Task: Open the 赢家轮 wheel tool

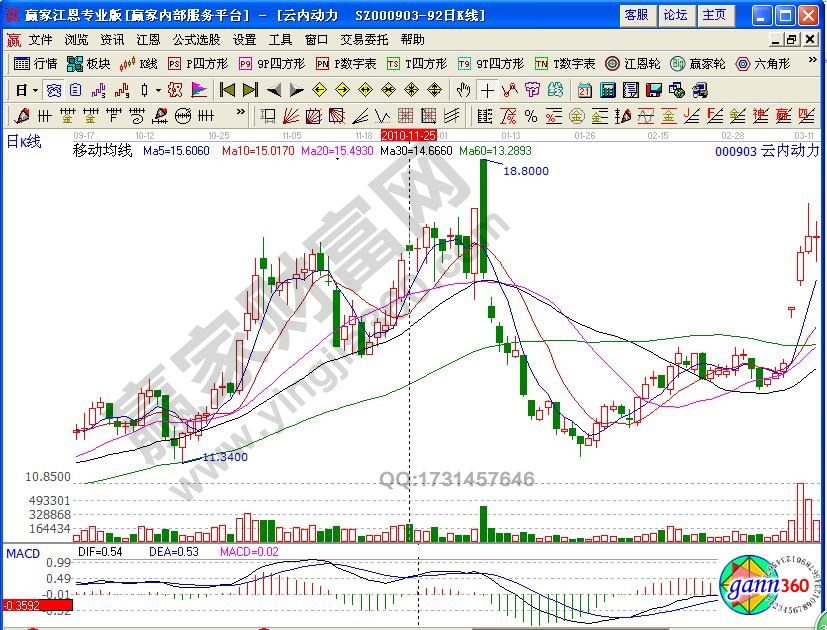Action: [699, 63]
